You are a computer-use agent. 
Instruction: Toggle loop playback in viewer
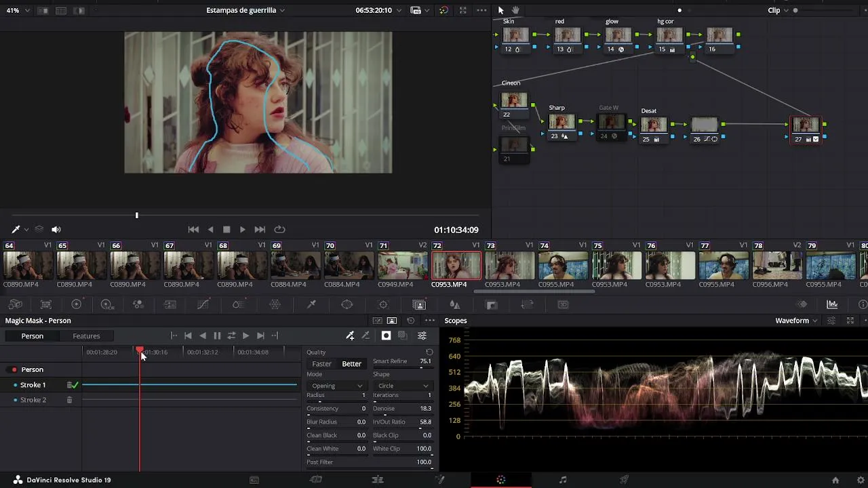pyautogui.click(x=279, y=230)
